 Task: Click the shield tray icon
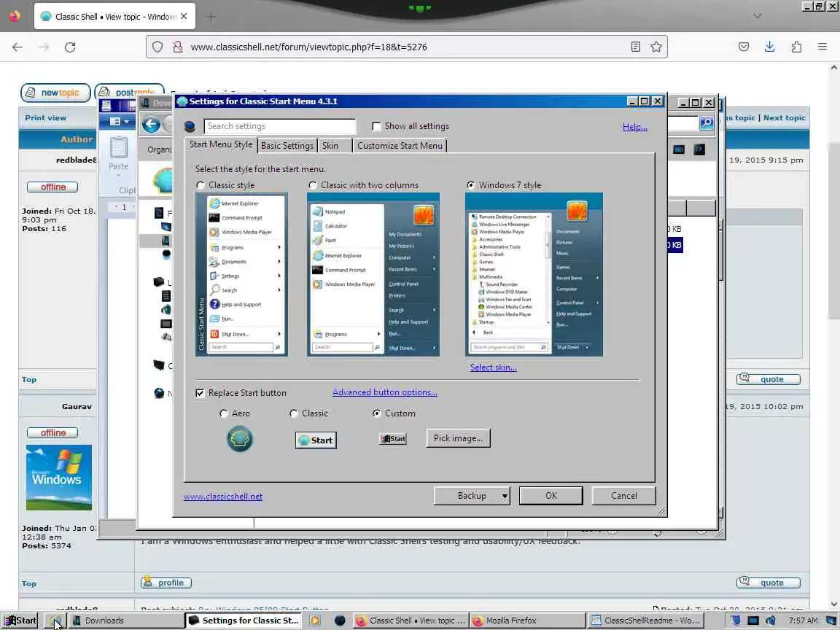pos(736,621)
